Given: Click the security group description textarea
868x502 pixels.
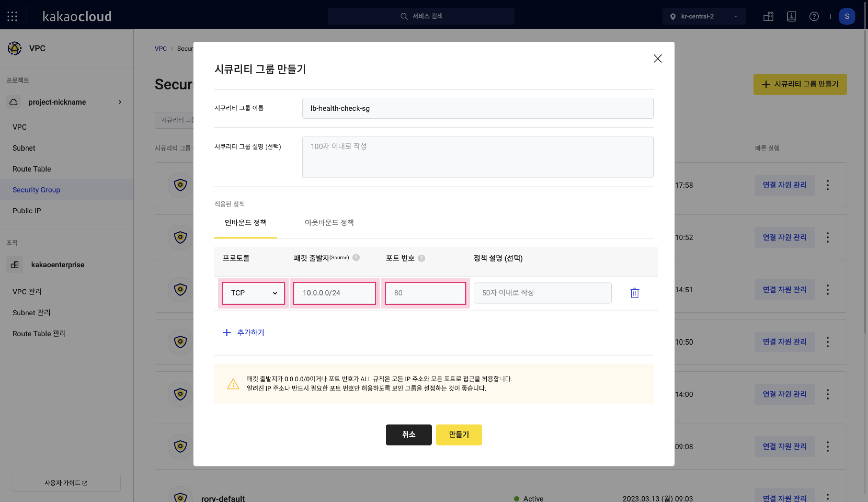Looking at the screenshot, I should pos(477,157).
